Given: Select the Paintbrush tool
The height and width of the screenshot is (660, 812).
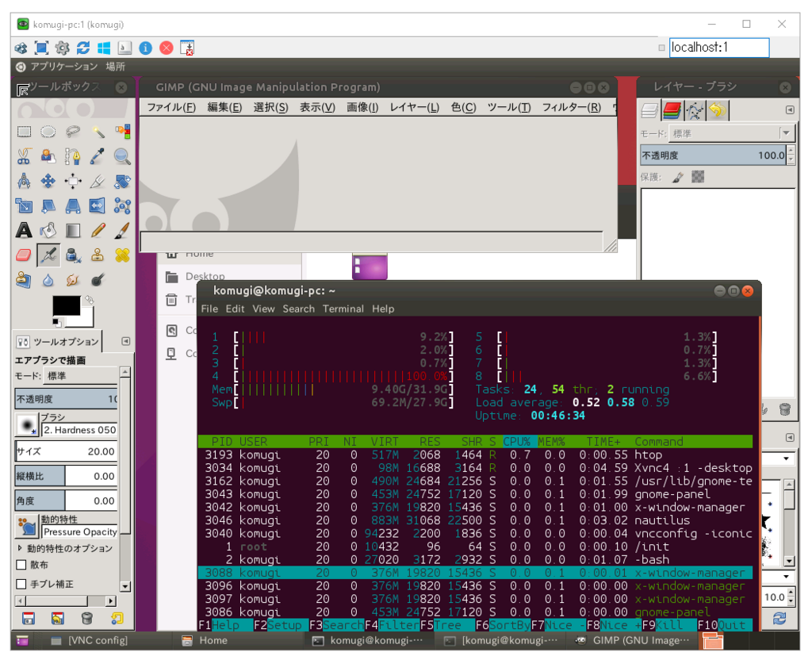Looking at the screenshot, I should pos(122,231).
